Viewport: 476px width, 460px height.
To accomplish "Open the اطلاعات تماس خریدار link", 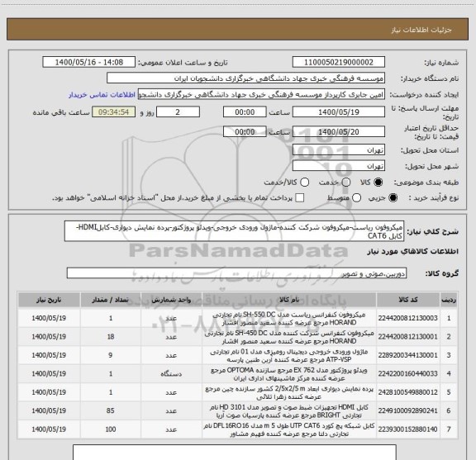I will click(x=102, y=95).
